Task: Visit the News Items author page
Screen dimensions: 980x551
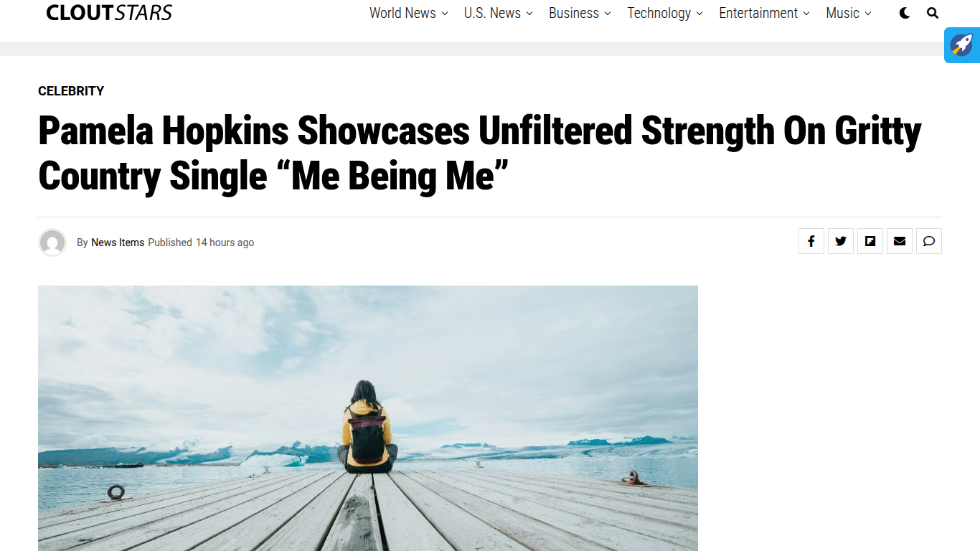Action: coord(118,242)
